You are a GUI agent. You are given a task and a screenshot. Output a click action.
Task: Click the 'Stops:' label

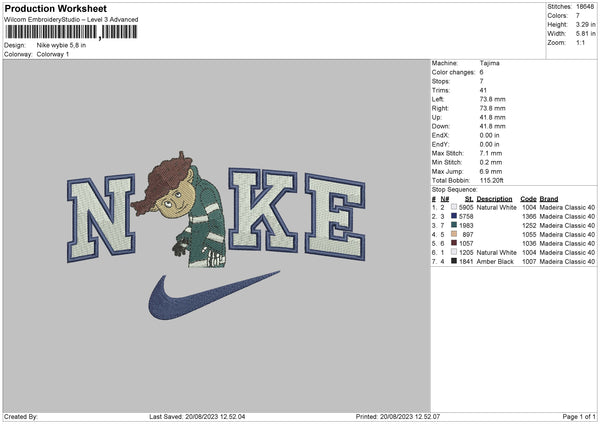[441, 81]
